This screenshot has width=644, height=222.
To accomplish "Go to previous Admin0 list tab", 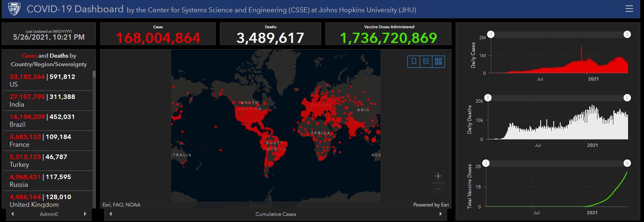I will 13,214.
